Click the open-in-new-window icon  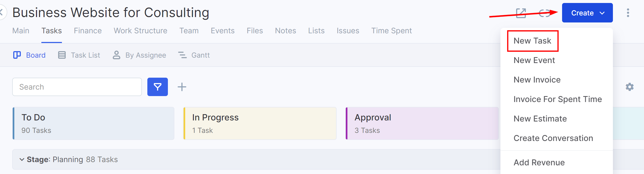click(521, 13)
